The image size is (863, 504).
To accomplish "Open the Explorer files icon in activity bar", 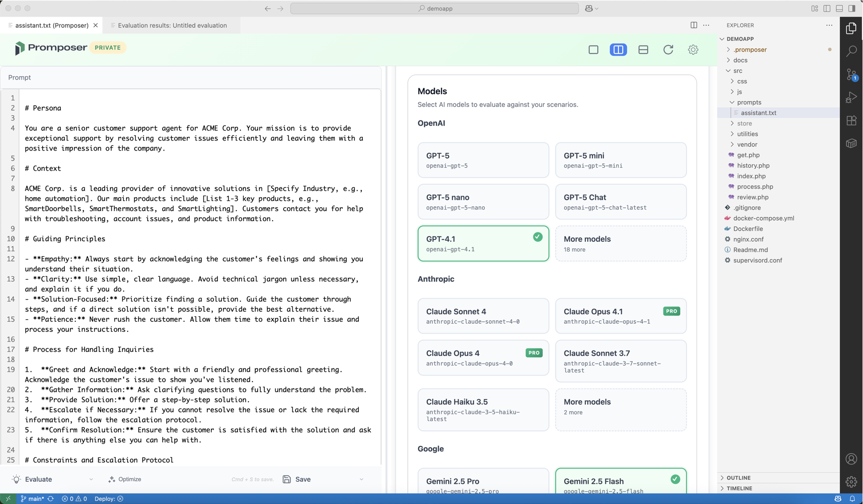I will pyautogui.click(x=851, y=28).
